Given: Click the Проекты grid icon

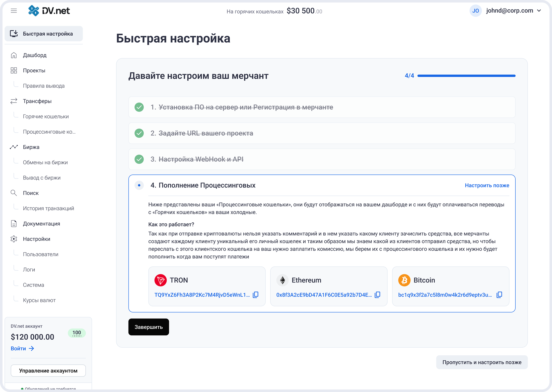Looking at the screenshot, I should (14, 70).
